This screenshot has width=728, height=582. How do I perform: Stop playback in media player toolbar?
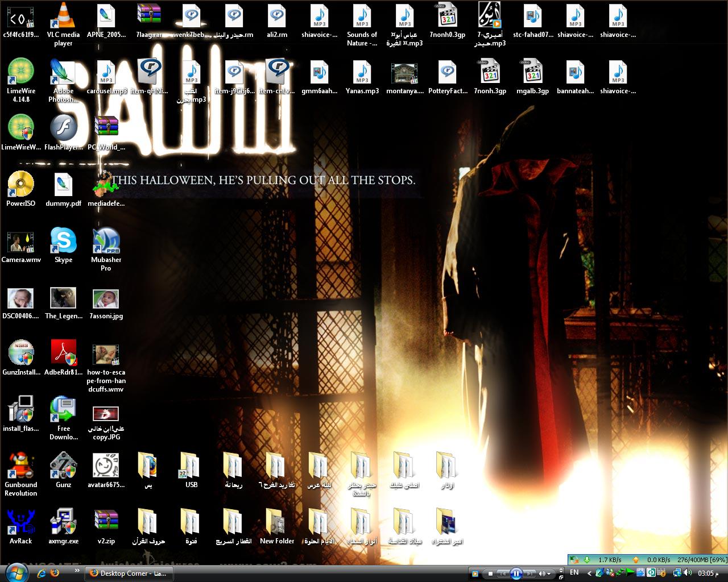pyautogui.click(x=490, y=573)
